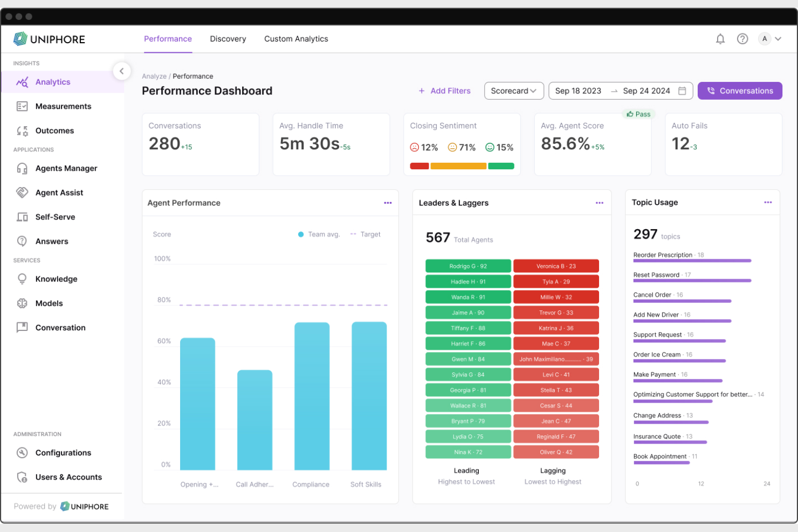
Task: Open the Outcomes section
Action: point(54,130)
